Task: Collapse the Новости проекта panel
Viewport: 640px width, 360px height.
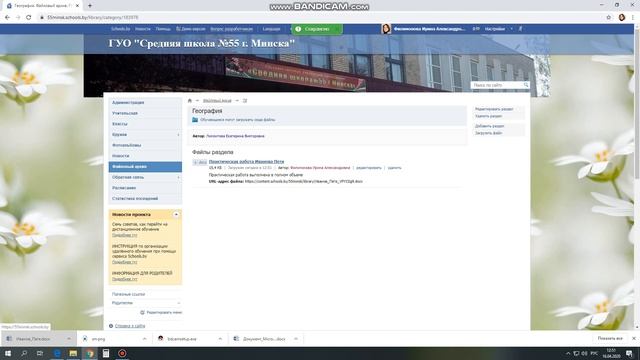Action: click(176, 214)
